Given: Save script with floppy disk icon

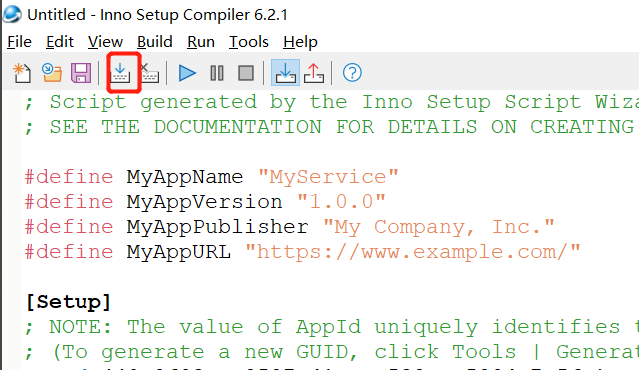Looking at the screenshot, I should pos(81,73).
